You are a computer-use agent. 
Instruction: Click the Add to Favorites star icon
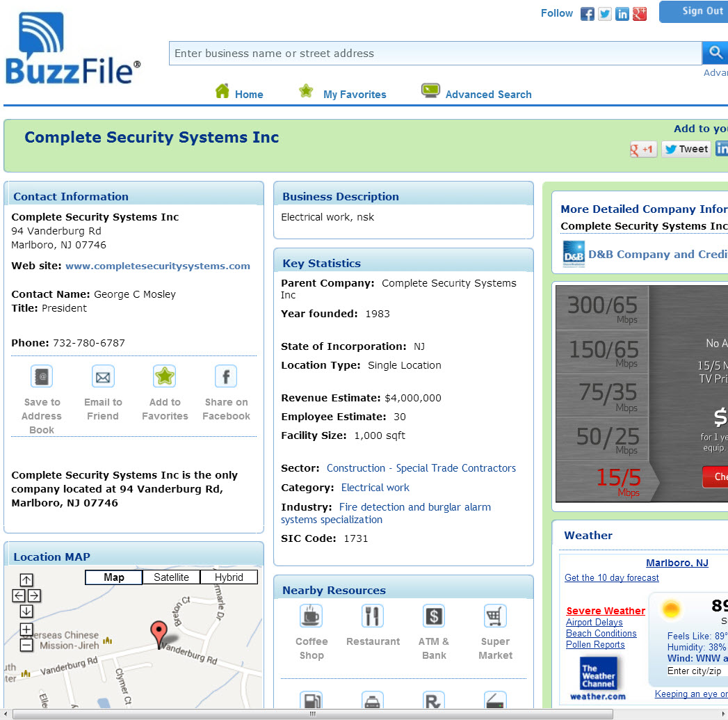click(165, 376)
